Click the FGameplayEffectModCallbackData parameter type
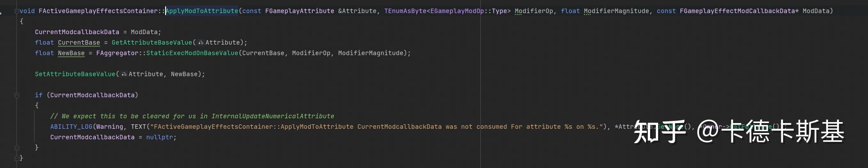The image size is (868, 168). click(737, 11)
